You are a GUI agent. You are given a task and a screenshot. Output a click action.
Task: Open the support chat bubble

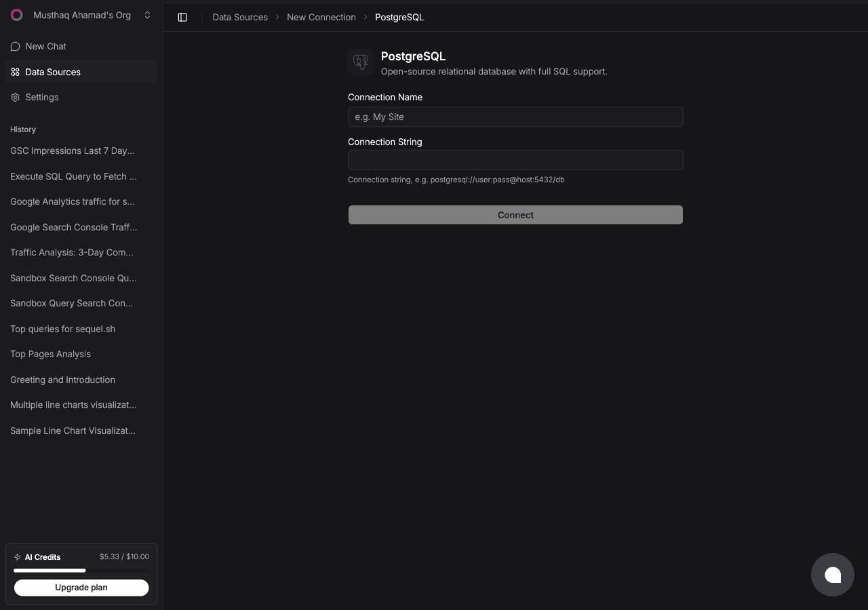point(833,575)
